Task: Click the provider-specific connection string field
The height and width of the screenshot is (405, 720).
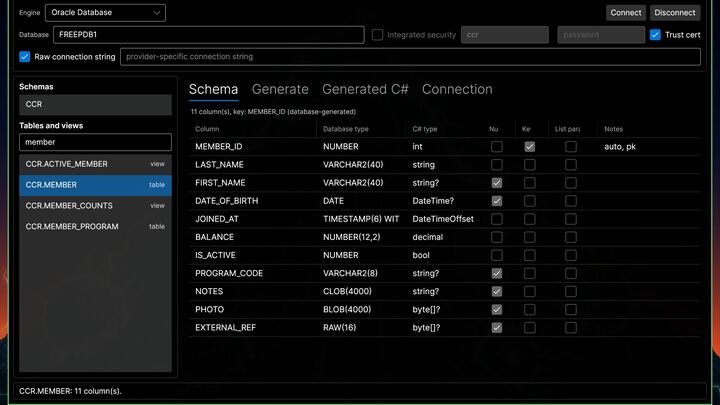Action: [410, 56]
